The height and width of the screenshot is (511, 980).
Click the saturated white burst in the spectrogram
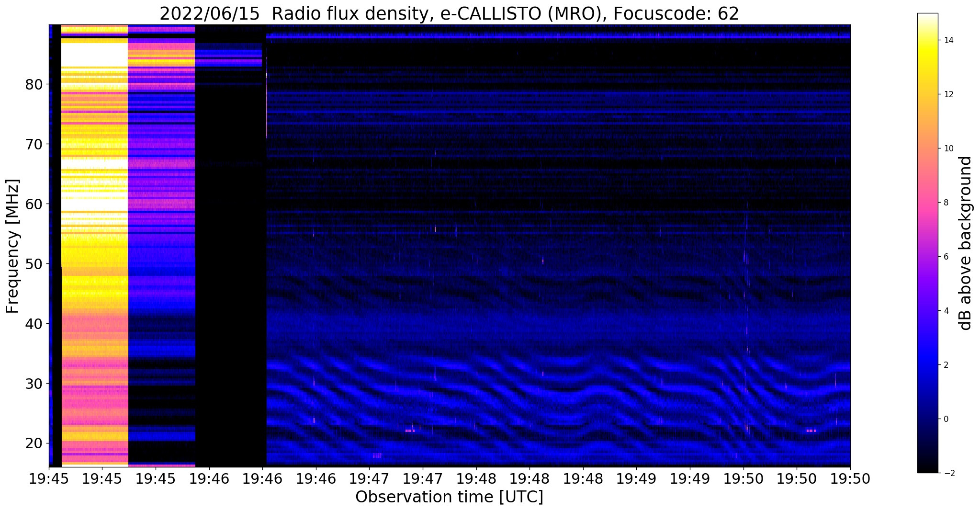click(x=94, y=55)
